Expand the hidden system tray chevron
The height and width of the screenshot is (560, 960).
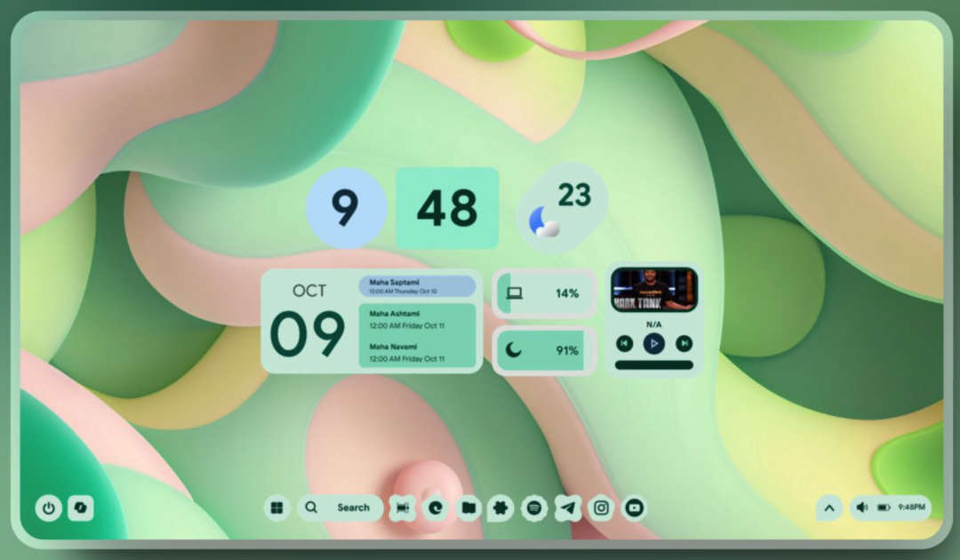click(828, 508)
